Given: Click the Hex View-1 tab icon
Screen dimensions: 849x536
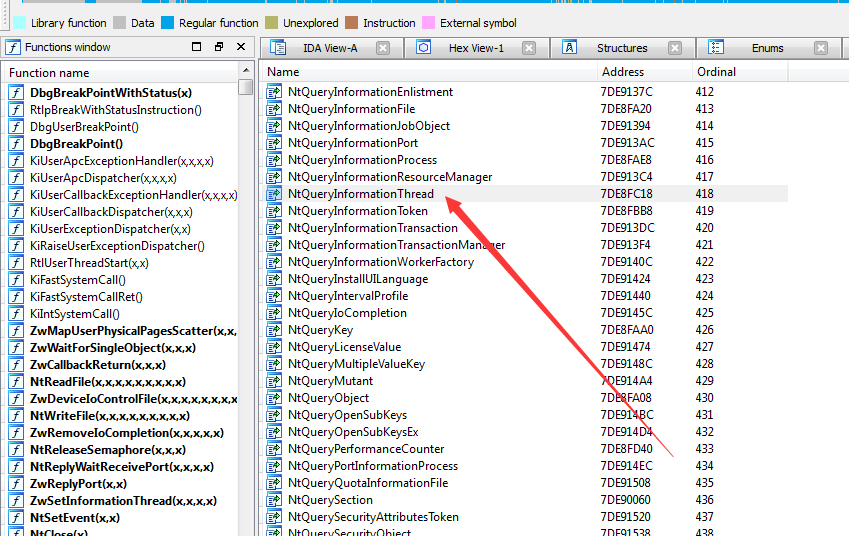Looking at the screenshot, I should [423, 48].
